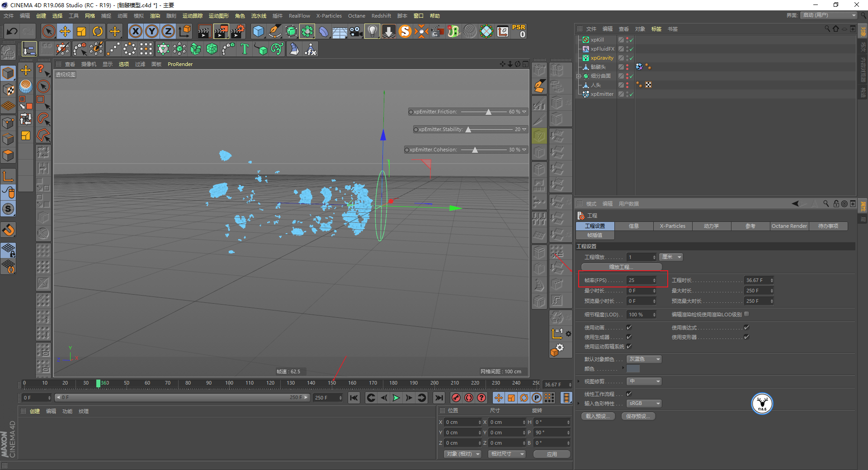This screenshot has height=470, width=868.
Task: Toggle the Parameter P keyframe icon
Action: (537, 398)
